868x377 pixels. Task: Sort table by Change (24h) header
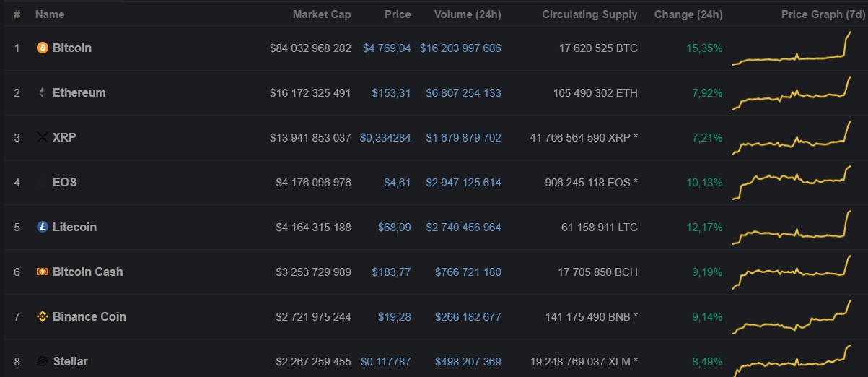coord(688,14)
